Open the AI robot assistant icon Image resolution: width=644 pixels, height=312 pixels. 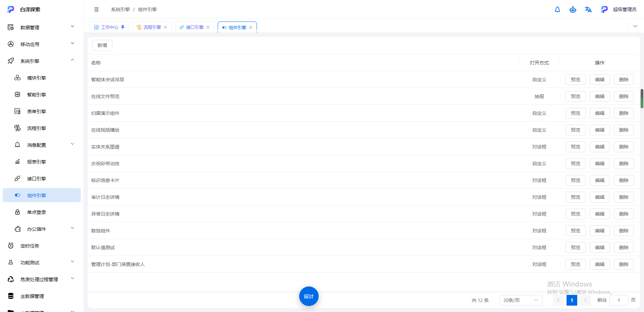click(x=573, y=9)
